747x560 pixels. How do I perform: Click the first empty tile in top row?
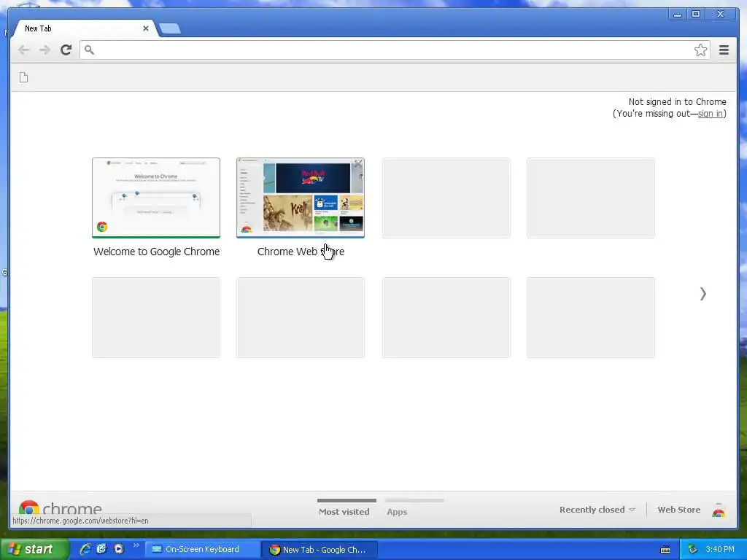446,198
